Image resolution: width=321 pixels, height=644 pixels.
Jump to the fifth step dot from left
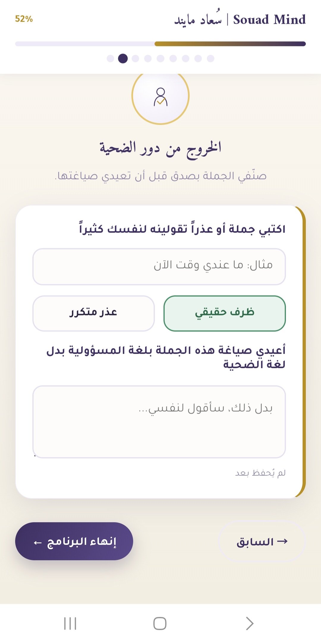[160, 58]
